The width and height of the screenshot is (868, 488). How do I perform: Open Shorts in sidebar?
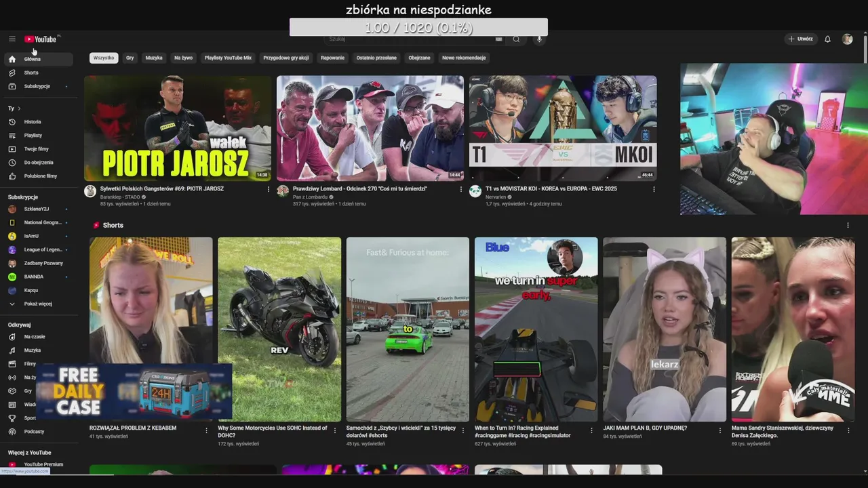click(39, 73)
